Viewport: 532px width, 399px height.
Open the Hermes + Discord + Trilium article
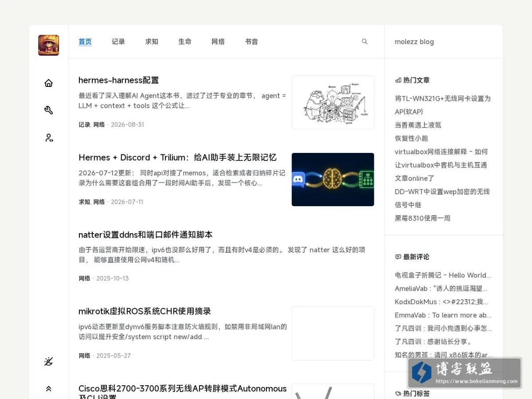177,157
